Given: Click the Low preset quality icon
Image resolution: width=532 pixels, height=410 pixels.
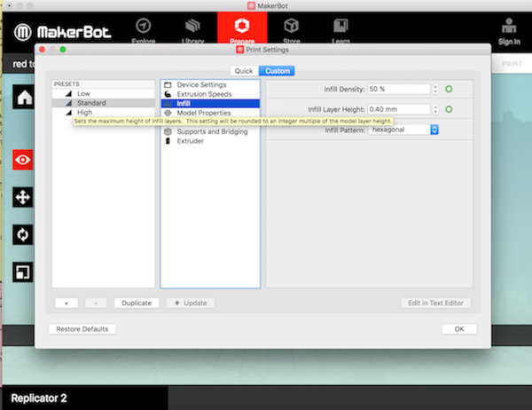Looking at the screenshot, I should tap(69, 93).
